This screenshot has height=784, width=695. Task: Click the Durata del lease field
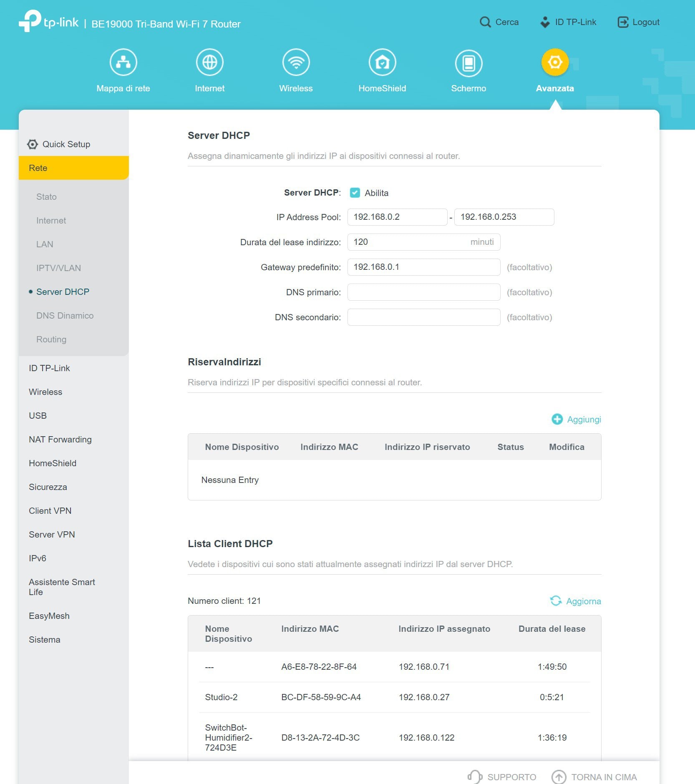424,242
